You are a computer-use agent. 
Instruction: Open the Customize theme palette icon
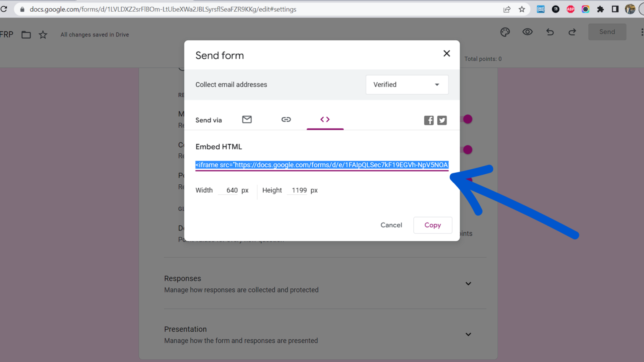click(505, 32)
